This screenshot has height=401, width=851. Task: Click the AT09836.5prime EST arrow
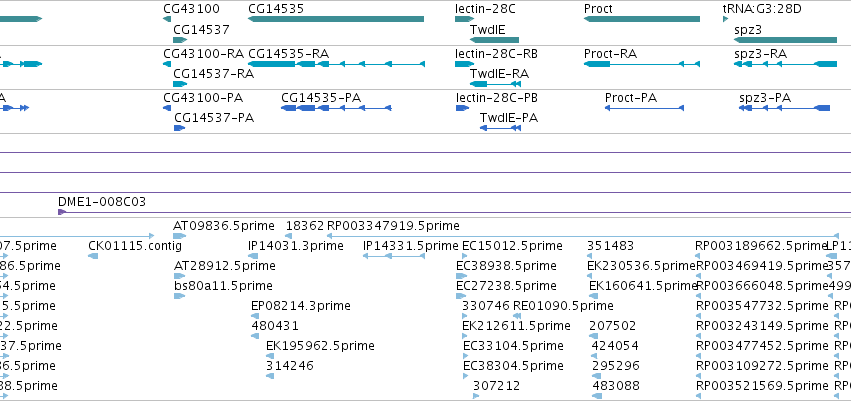click(x=180, y=236)
